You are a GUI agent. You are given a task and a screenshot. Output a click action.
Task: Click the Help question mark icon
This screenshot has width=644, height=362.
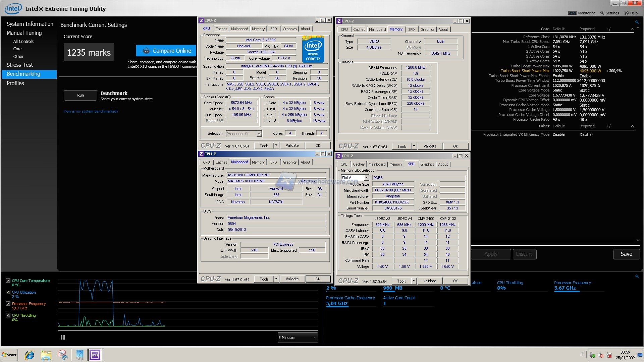click(626, 13)
